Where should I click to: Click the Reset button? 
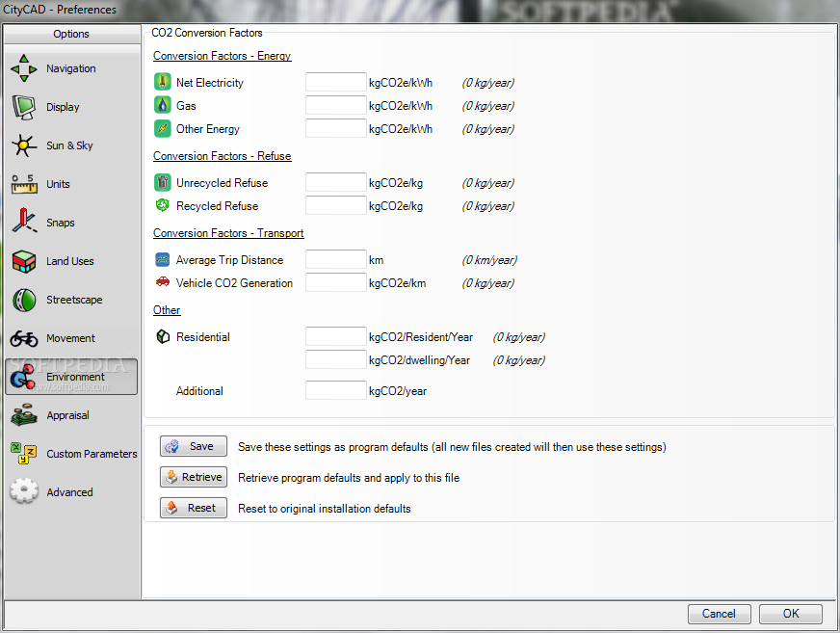(194, 508)
